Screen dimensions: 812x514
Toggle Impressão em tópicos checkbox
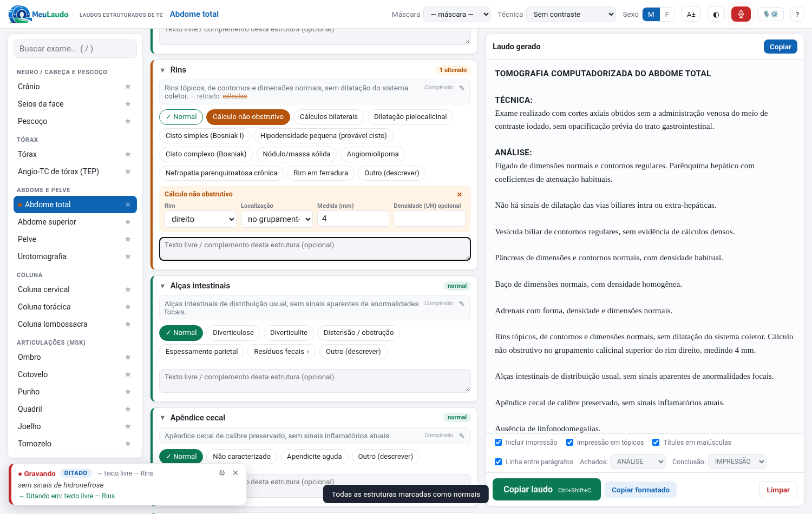click(x=569, y=443)
